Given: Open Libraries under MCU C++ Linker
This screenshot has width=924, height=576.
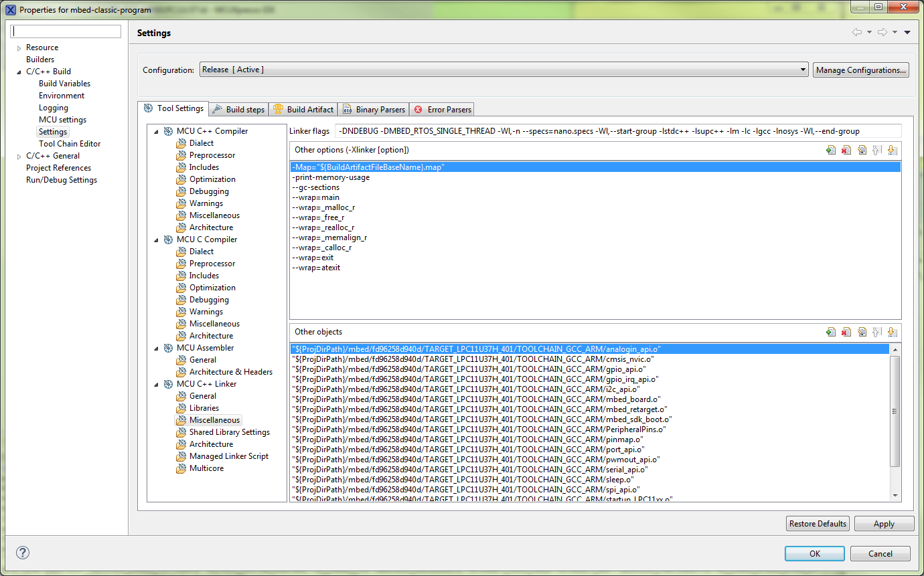Looking at the screenshot, I should (204, 408).
